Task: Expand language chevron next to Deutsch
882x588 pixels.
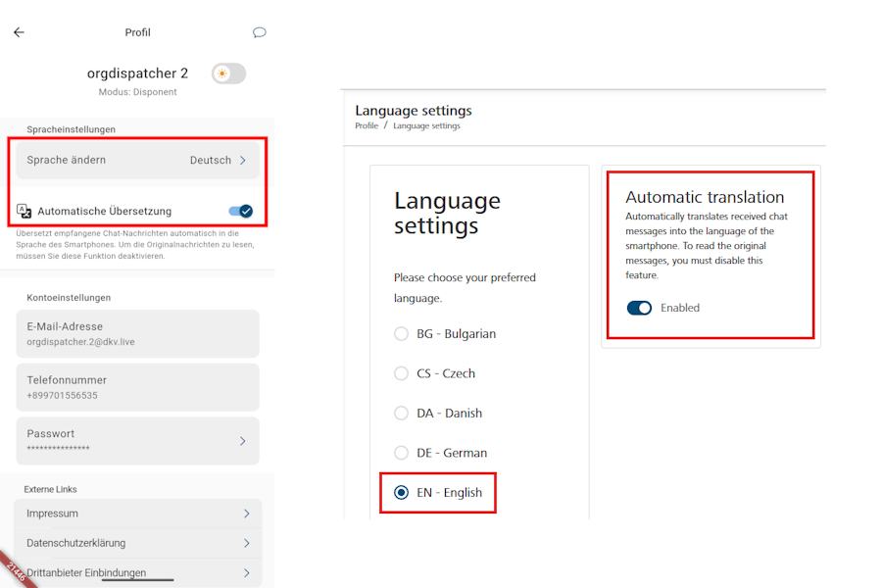Action: pyautogui.click(x=243, y=161)
